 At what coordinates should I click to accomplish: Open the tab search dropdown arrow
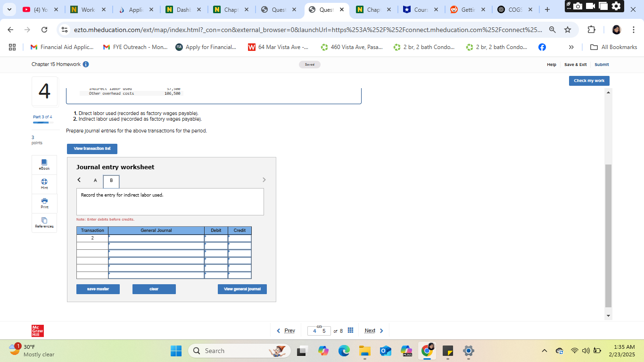click(x=9, y=9)
